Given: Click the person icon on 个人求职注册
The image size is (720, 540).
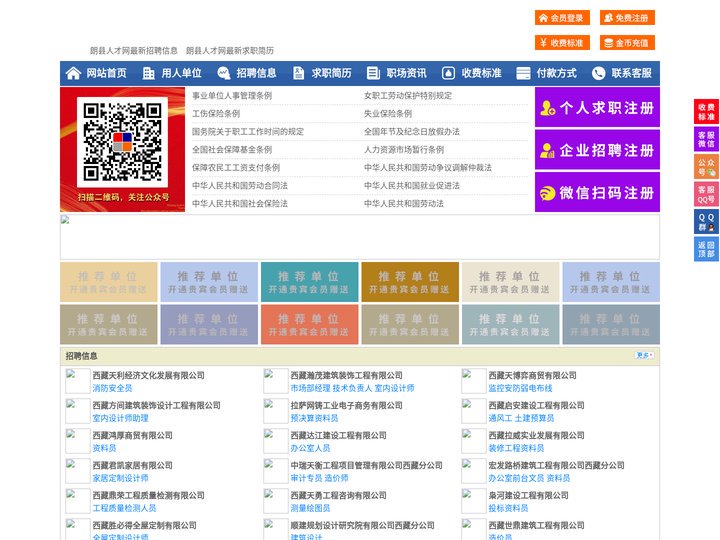Looking at the screenshot, I should point(547,108).
